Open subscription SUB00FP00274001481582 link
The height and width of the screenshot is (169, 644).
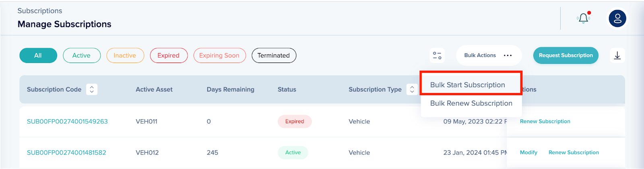click(66, 153)
